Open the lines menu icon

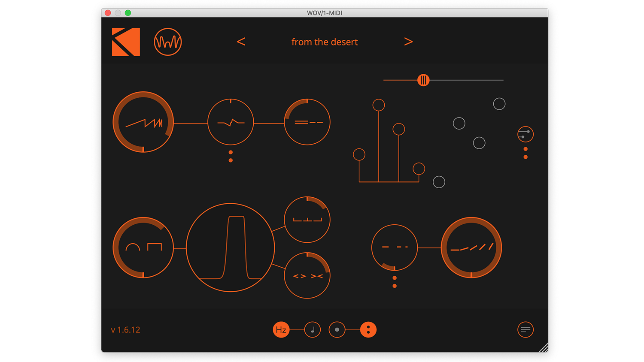[x=526, y=329]
